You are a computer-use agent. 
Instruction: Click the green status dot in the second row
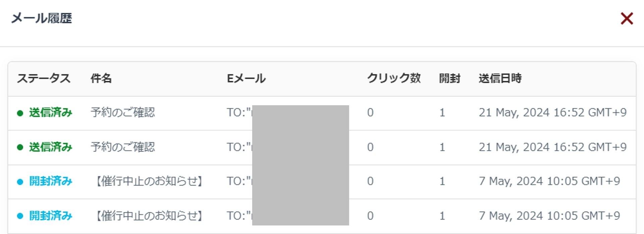pyautogui.click(x=20, y=148)
